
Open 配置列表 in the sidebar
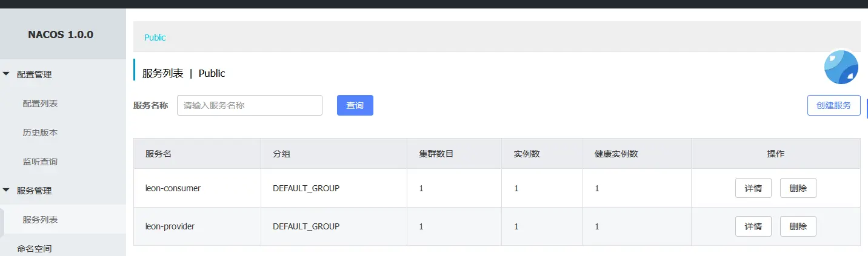(40, 103)
